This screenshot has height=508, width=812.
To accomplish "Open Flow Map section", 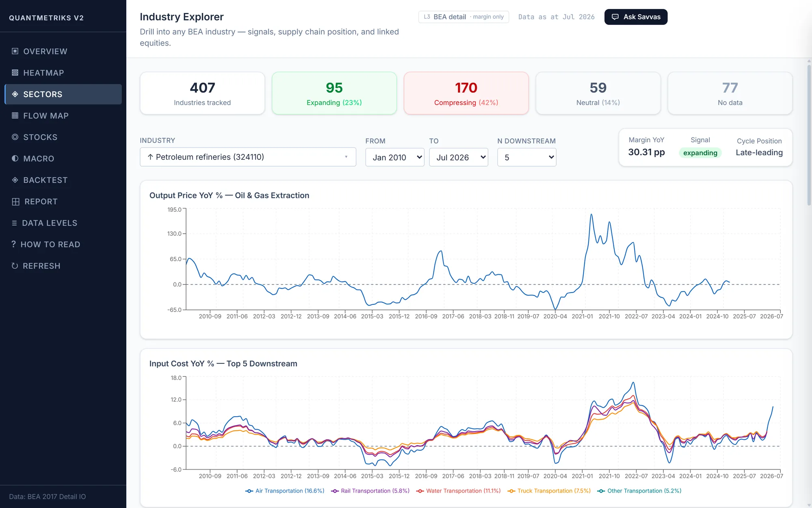I will click(x=63, y=115).
